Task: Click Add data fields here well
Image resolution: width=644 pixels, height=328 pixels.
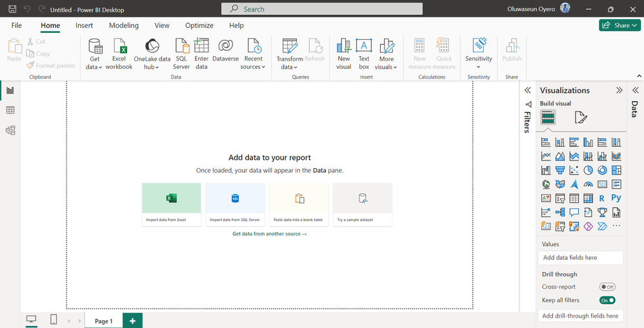Action: click(x=580, y=258)
